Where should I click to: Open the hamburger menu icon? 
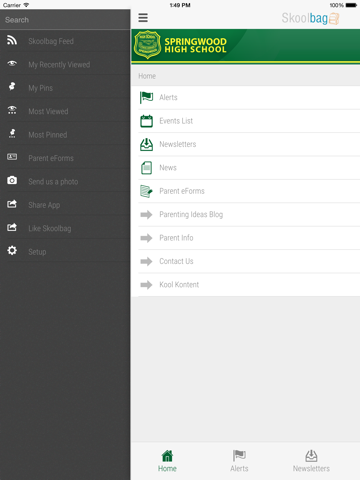pos(143,18)
